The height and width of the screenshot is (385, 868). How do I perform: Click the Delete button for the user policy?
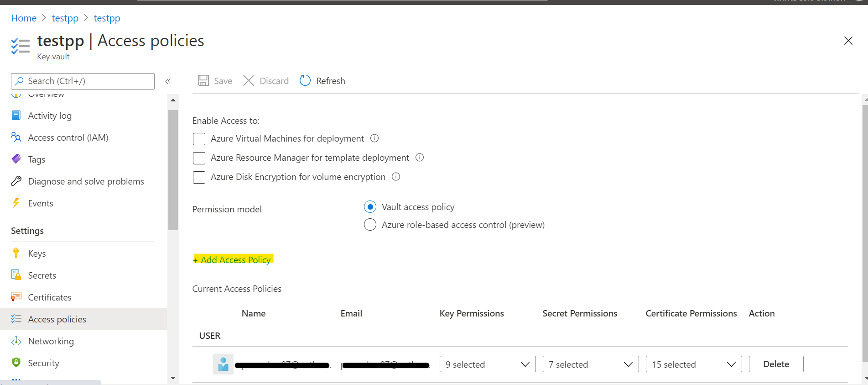[x=776, y=364]
